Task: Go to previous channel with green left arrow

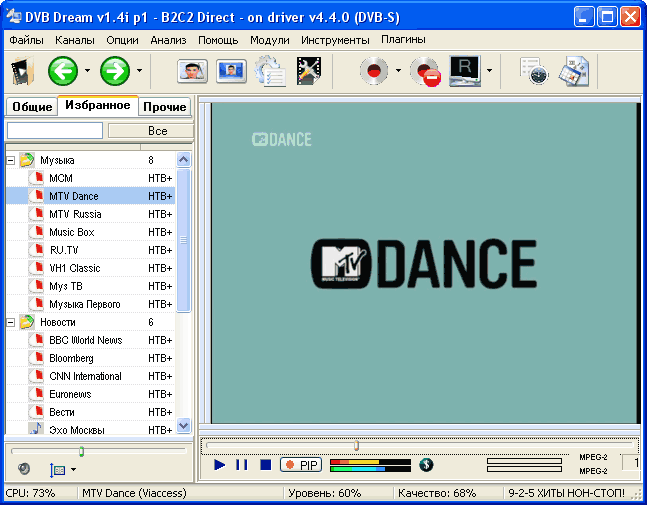Action: pos(63,71)
